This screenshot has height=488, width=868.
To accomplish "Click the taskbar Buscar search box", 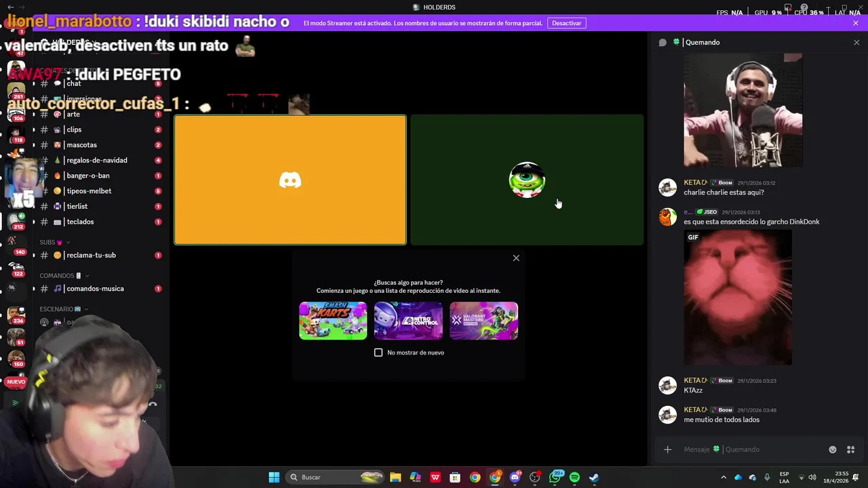I will coord(336,477).
